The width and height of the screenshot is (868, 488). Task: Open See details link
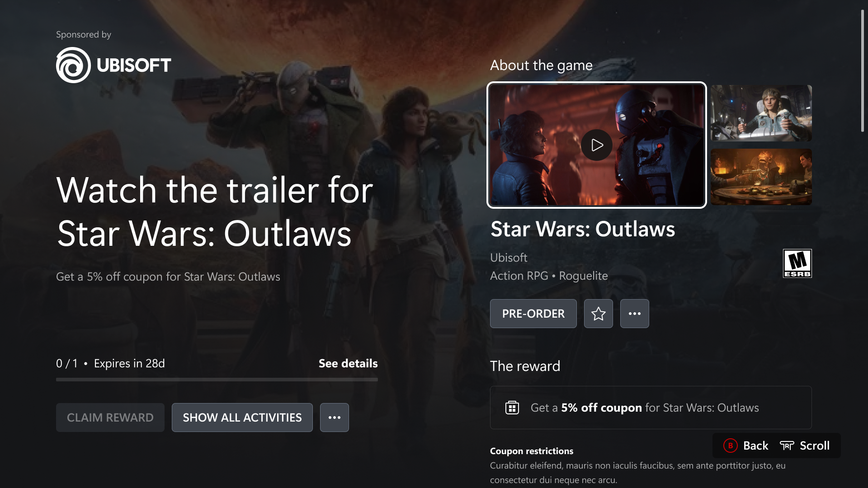348,363
